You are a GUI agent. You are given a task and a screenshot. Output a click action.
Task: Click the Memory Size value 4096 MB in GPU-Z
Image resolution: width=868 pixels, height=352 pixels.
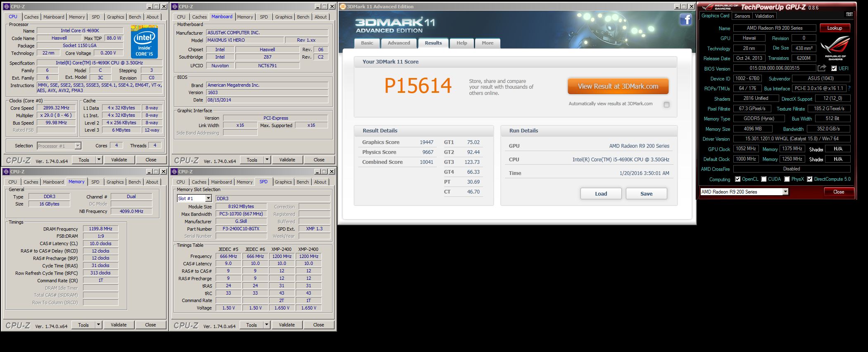[752, 129]
